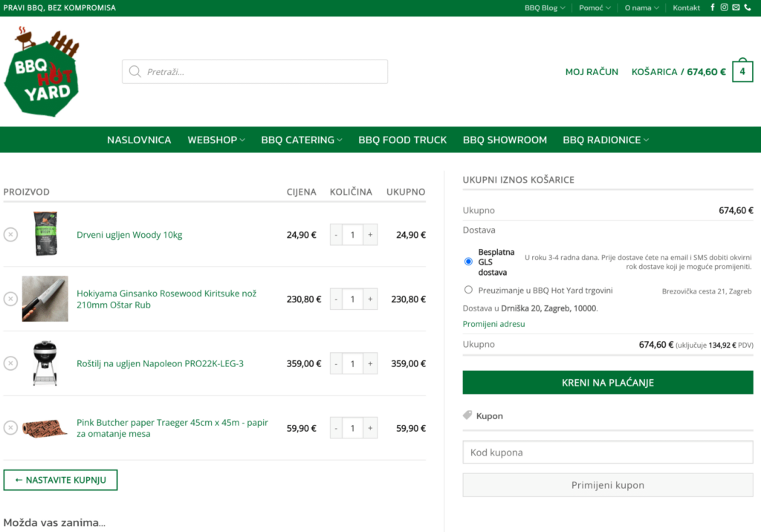This screenshot has width=761, height=532.
Task: Decrease quantity of Drveni ugljen Woody
Action: click(336, 235)
